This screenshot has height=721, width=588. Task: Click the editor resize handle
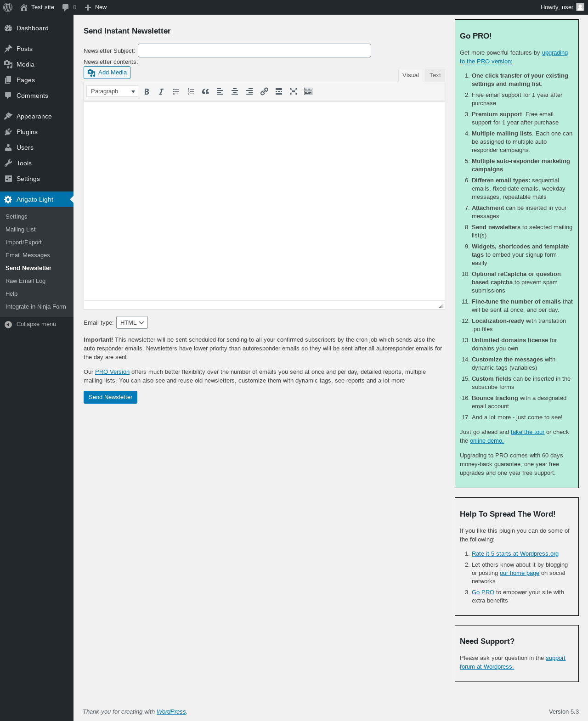point(441,305)
